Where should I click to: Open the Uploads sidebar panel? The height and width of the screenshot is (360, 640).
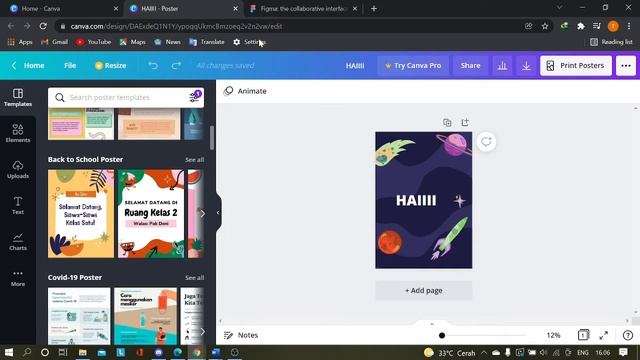point(18,169)
